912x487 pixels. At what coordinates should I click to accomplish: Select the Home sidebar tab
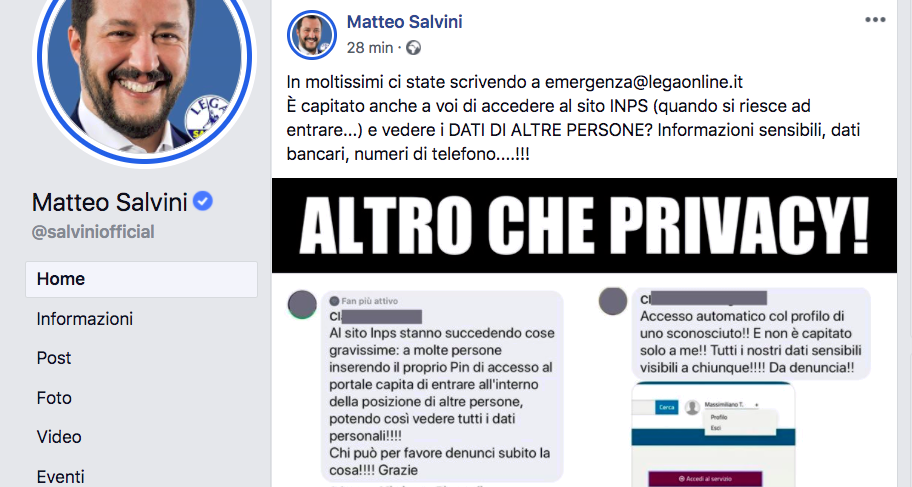pos(141,279)
